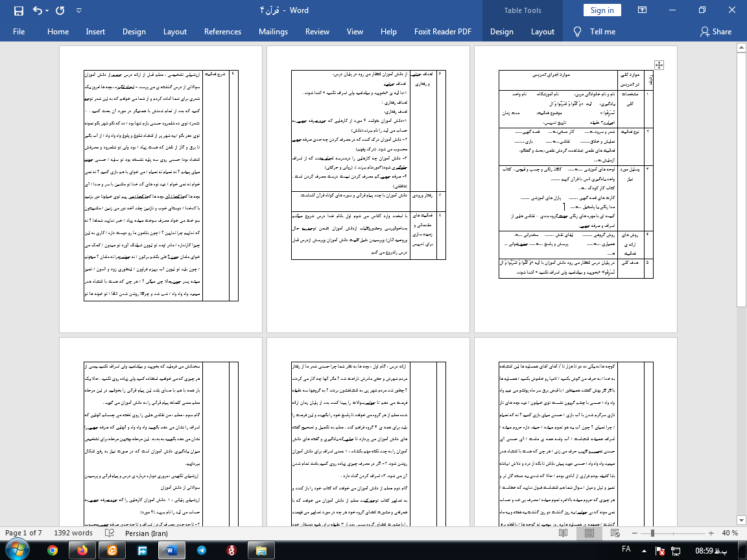Open the Foxit Reader PDF tab
Image resolution: width=747 pixels, height=560 pixels.
(443, 31)
